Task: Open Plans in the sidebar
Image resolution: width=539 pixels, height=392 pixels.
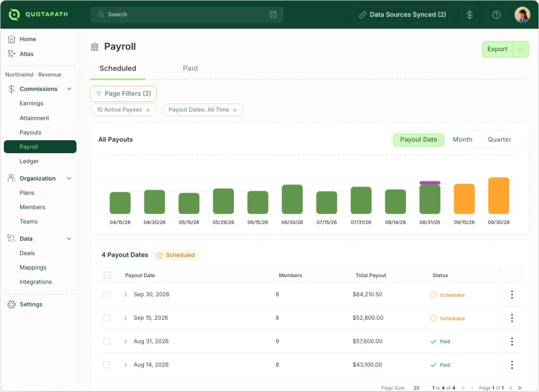Action: (x=27, y=193)
